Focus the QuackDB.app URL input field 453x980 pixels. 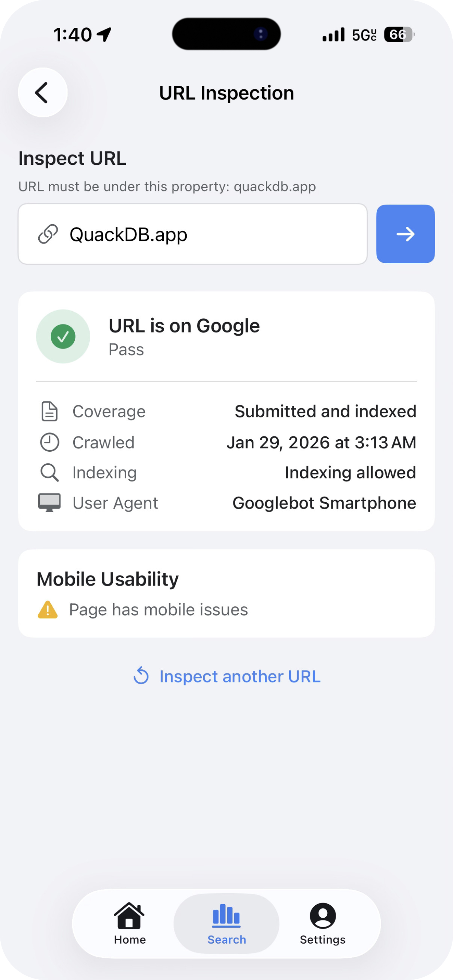[x=213, y=234]
